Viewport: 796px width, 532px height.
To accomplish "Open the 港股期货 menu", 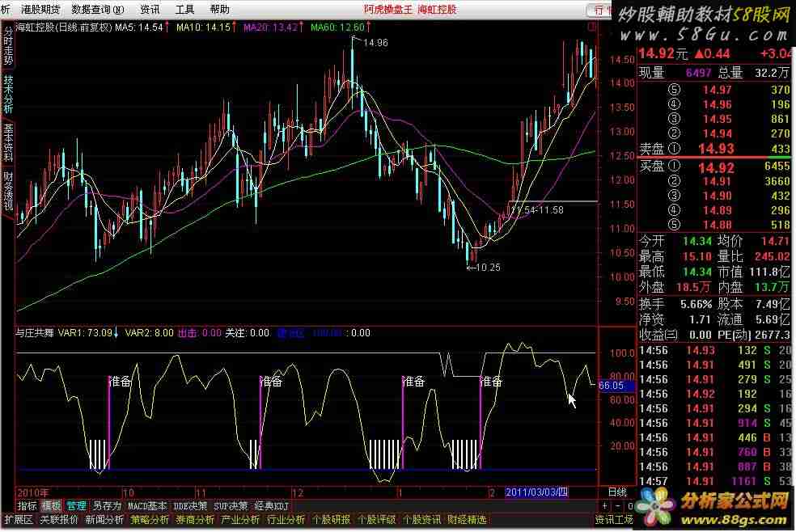I will pos(40,10).
